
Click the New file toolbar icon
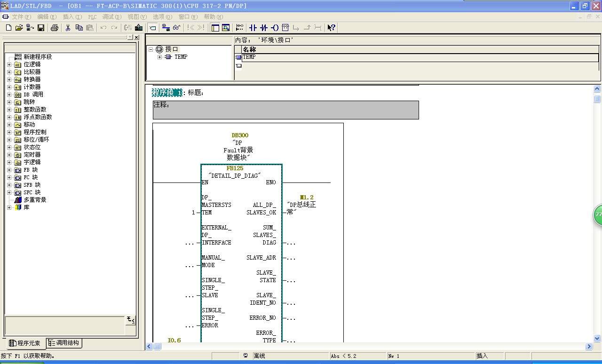coord(8,28)
